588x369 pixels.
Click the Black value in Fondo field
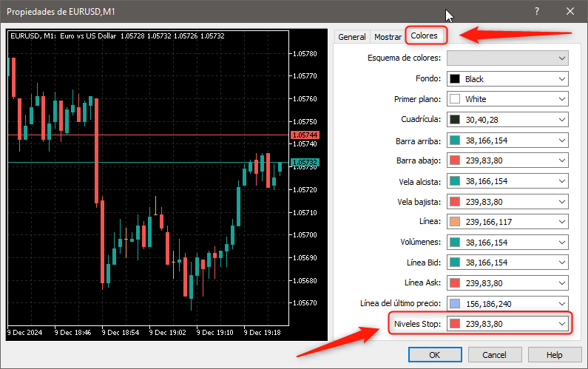pos(474,79)
